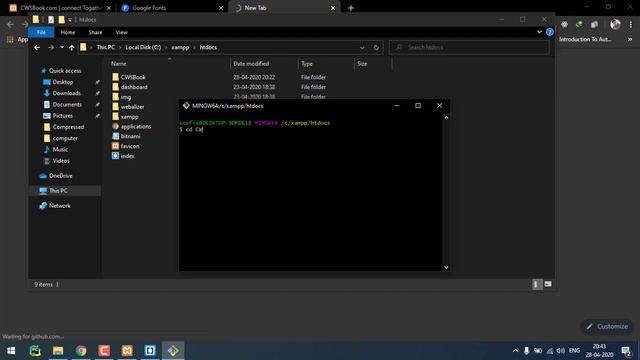
Task: Select the img folder
Action: click(126, 97)
